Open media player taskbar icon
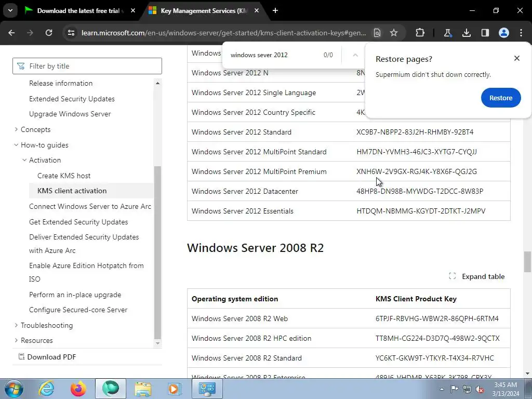The width and height of the screenshot is (532, 399). [x=175, y=389]
